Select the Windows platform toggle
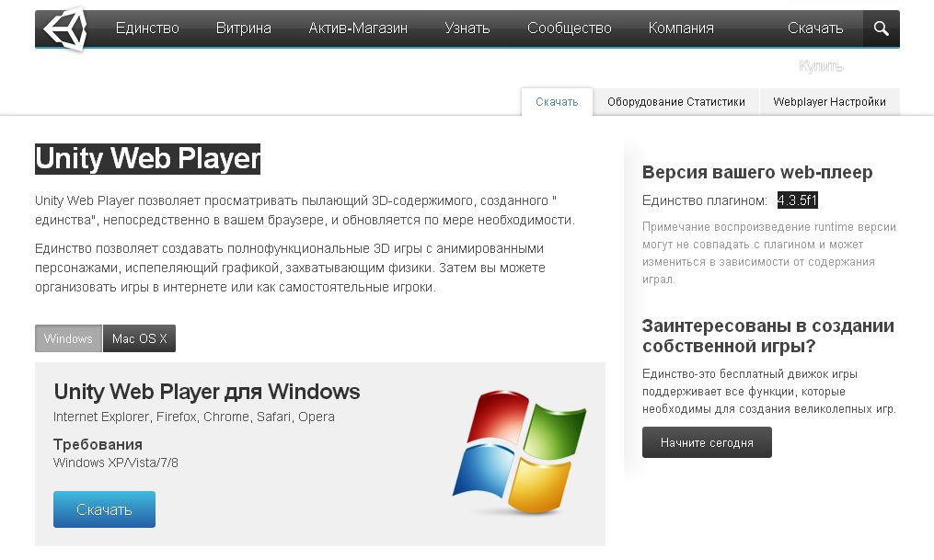 (x=68, y=338)
